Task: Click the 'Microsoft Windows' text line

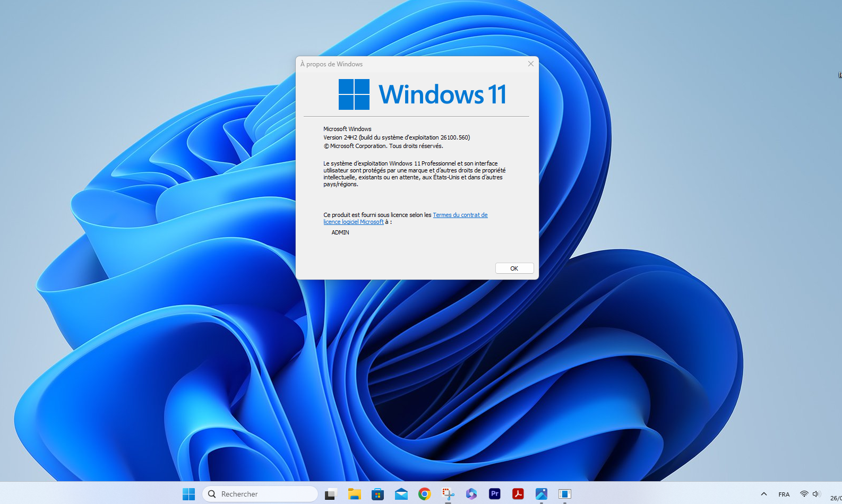Action: [347, 129]
